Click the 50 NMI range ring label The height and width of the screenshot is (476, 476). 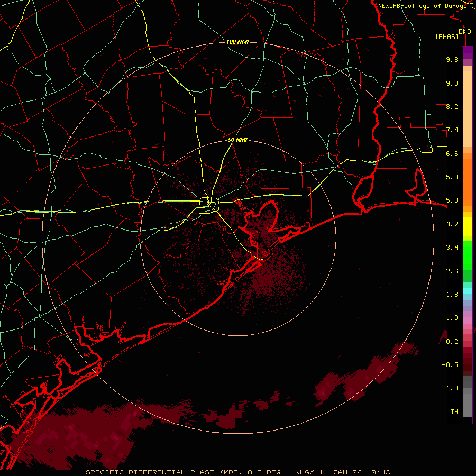pos(237,140)
